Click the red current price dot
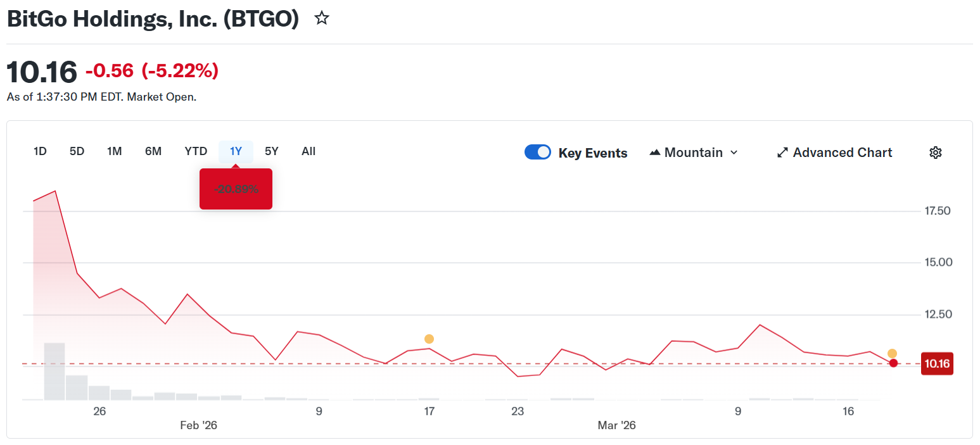The height and width of the screenshot is (445, 980). pos(893,363)
